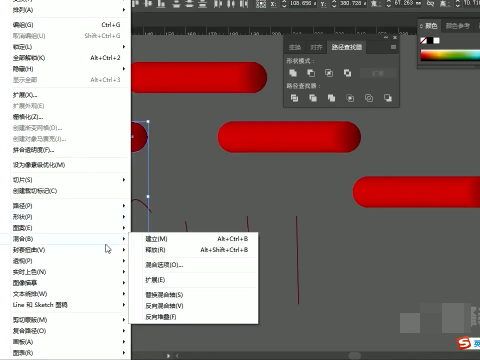Click the width value field showing 61.263
Image resolution: width=480 pixels, height=360 pixels.
coord(408,3)
